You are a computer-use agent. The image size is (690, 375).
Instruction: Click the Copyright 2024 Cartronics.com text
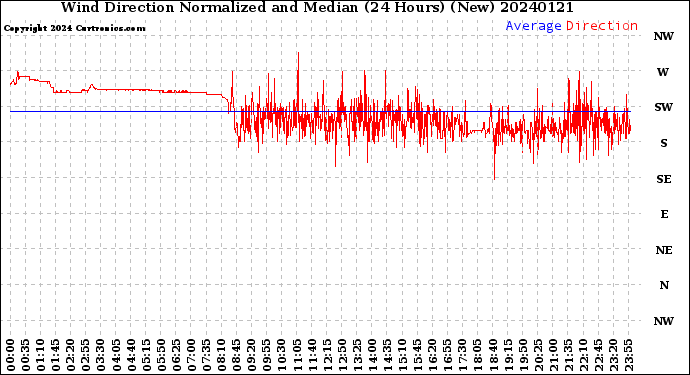click(x=74, y=29)
